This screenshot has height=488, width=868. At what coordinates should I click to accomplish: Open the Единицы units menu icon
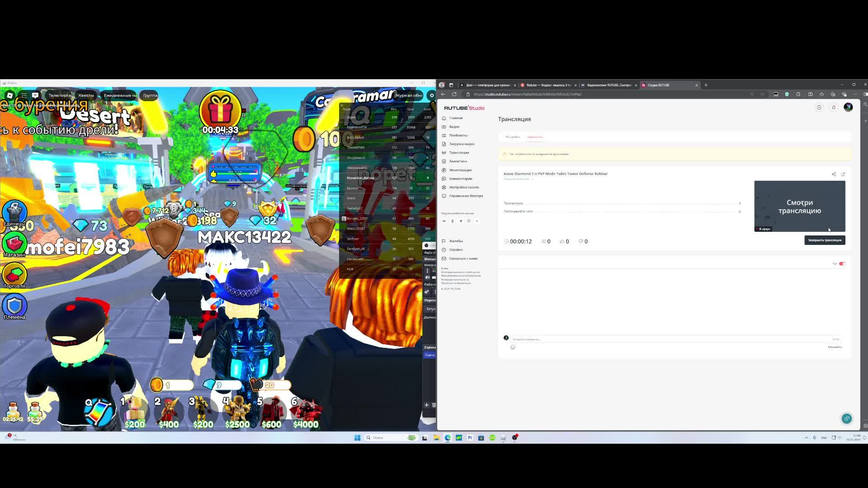coord(14,212)
